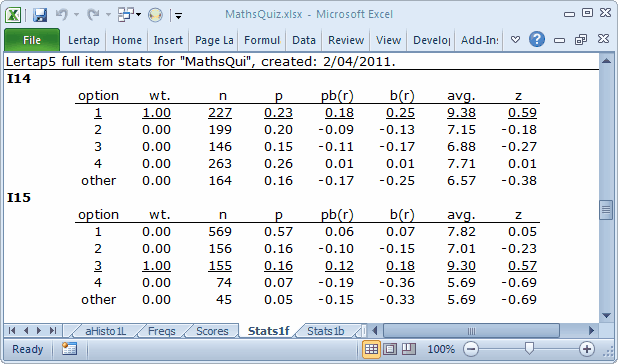This screenshot has width=618, height=364.
Task: Zoom out with the minus button
Action: click(471, 349)
